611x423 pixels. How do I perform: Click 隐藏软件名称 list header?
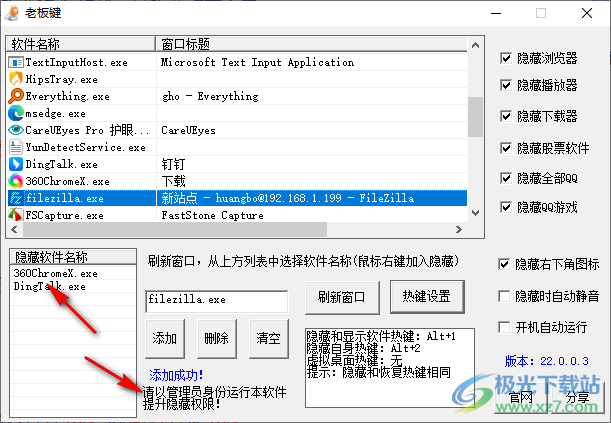73,257
